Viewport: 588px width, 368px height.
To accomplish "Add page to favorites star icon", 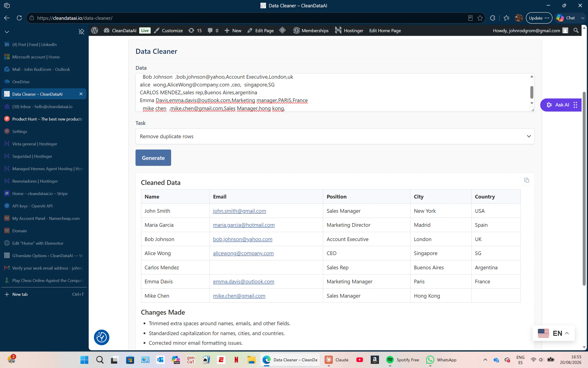I will pyautogui.click(x=480, y=18).
